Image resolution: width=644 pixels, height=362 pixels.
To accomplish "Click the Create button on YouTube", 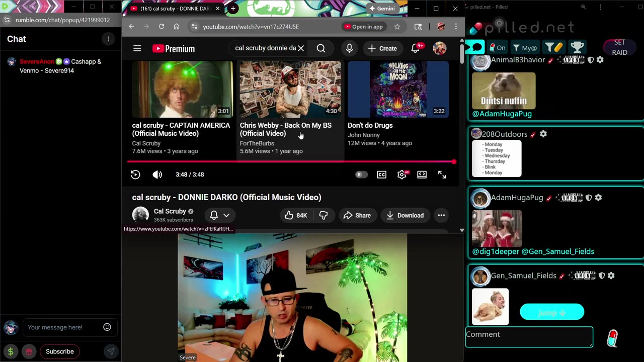I will [382, 48].
